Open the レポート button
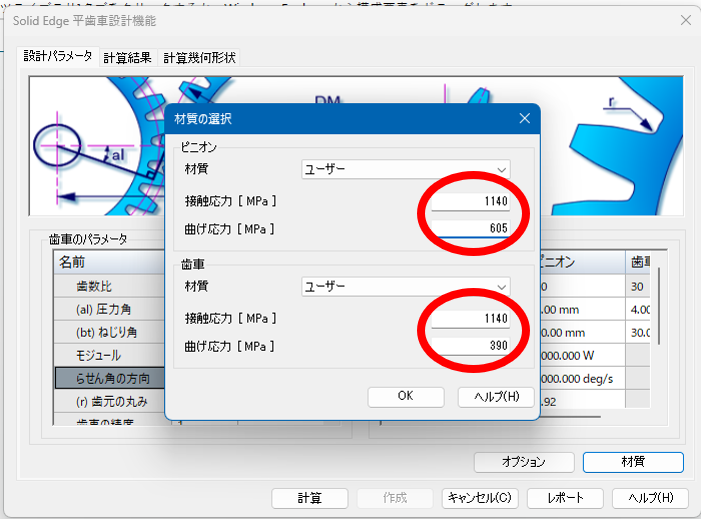Image resolution: width=701 pixels, height=519 pixels. click(x=563, y=498)
